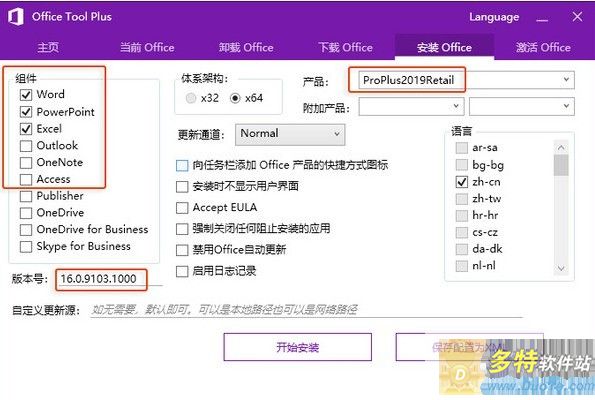
Task: Click the 保存配置为XML button
Action: [x=469, y=347]
